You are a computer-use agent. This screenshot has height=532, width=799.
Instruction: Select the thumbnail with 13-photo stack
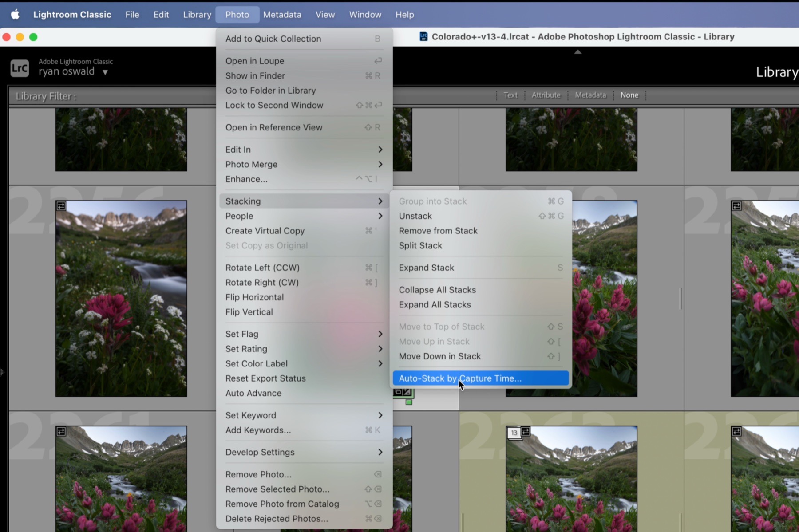571,479
